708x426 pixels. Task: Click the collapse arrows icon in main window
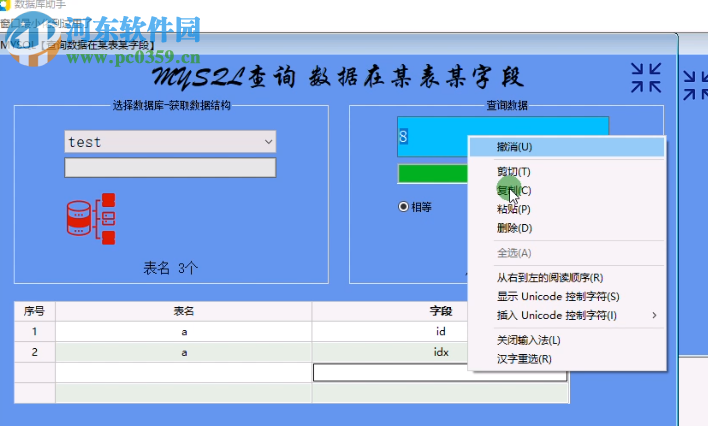pos(646,78)
